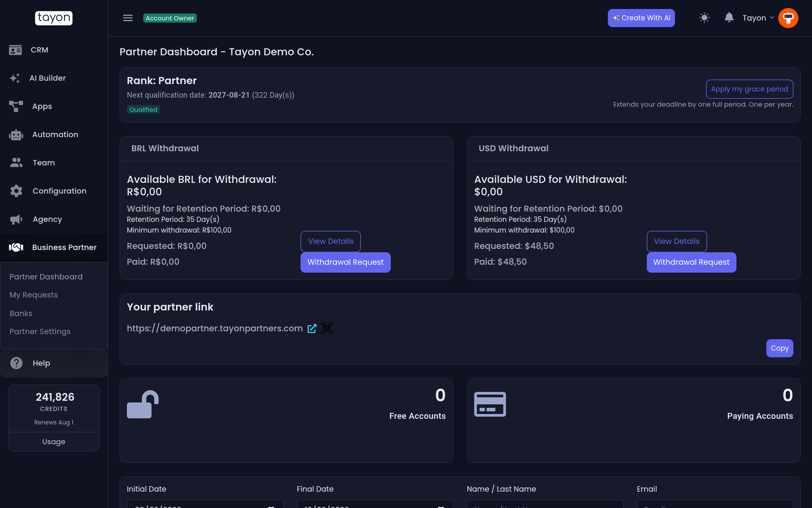Open Banks submenu item
Screen dimensions: 812x508
[x=21, y=314]
